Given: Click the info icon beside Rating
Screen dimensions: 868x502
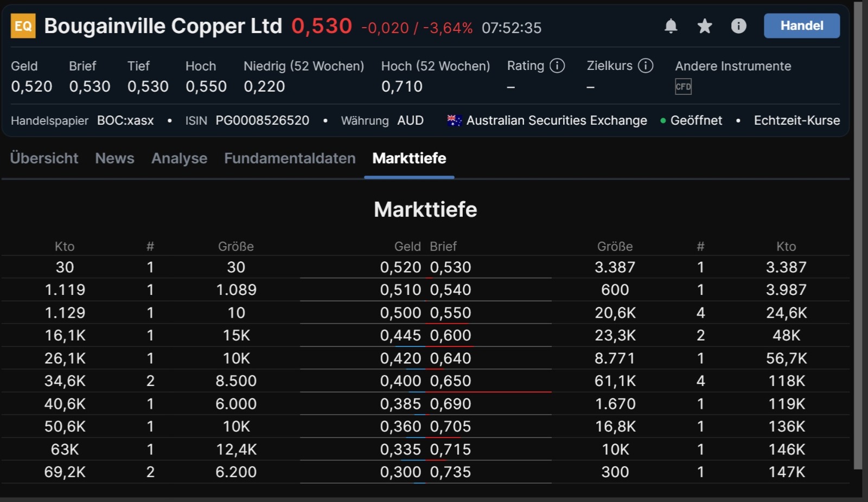Looking at the screenshot, I should (557, 66).
